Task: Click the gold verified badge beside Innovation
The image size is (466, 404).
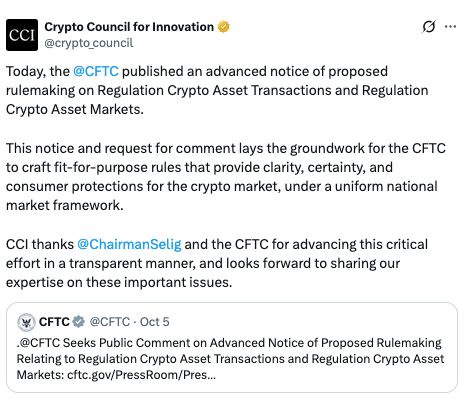Action: pyautogui.click(x=224, y=27)
